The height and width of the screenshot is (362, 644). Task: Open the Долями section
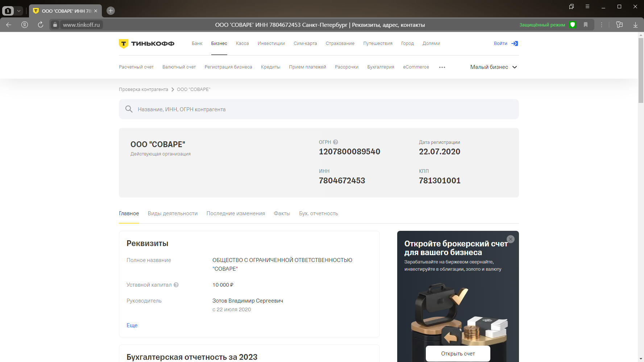pyautogui.click(x=431, y=43)
